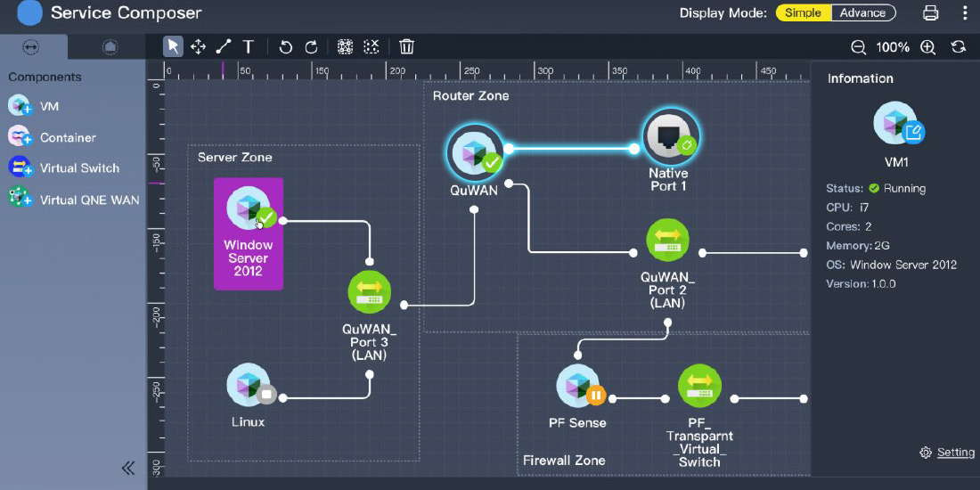Choose the connection line tool
This screenshot has height=490, width=980.
(x=223, y=46)
